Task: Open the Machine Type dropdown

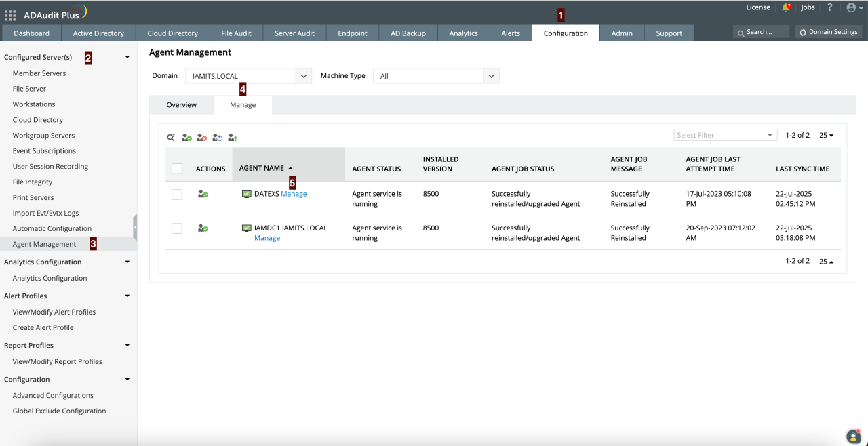Action: (436, 75)
